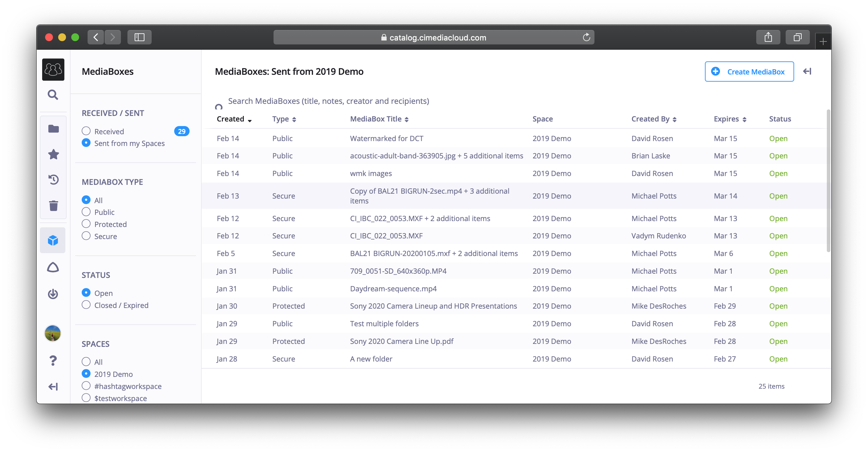Click the browser address bar
The height and width of the screenshot is (452, 868).
click(434, 37)
